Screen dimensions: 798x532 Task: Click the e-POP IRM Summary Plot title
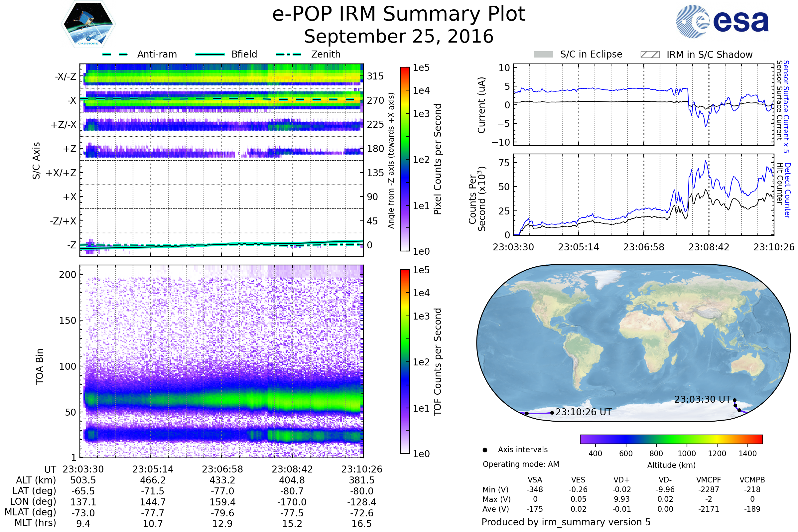click(x=399, y=14)
